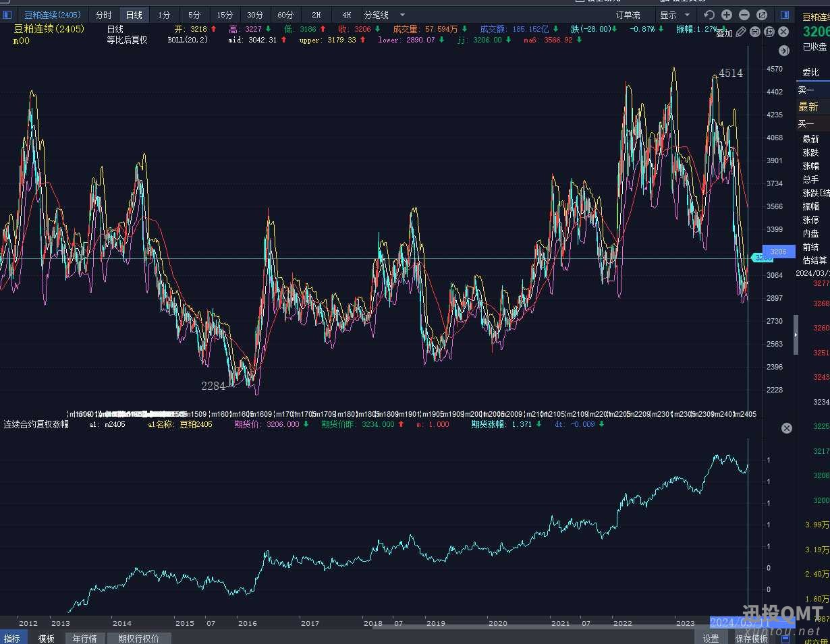Click the 豆粕连续(2405) title tab
Screen dimensions: 830x644
click(53, 15)
